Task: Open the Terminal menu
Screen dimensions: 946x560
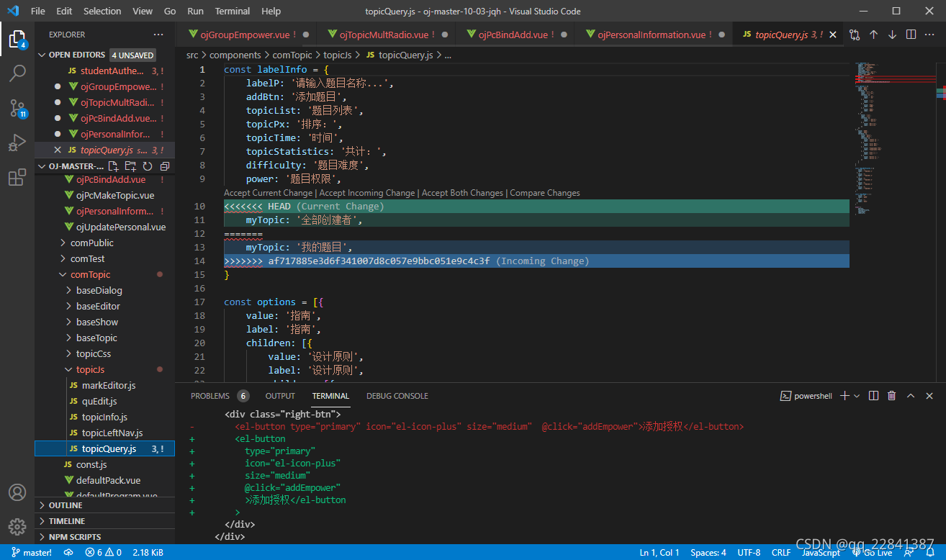Action: pyautogui.click(x=233, y=11)
